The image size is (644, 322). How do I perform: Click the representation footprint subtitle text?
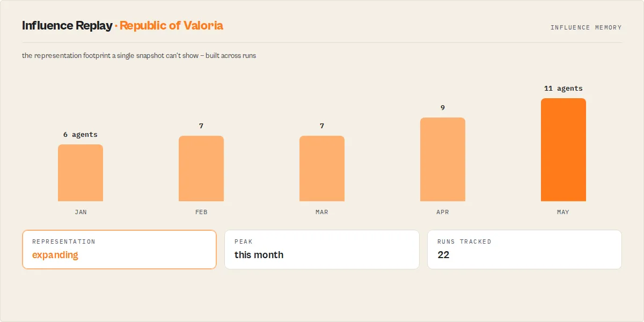pos(139,56)
